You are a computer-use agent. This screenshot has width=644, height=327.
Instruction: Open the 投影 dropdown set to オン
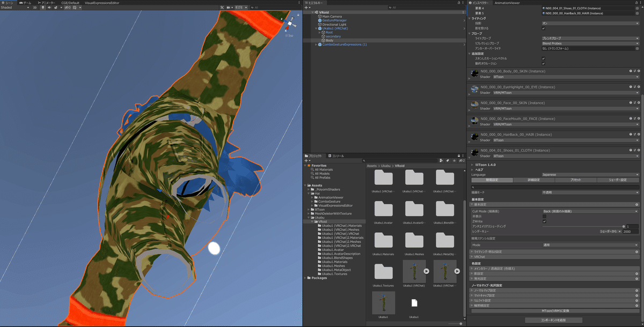point(590,24)
